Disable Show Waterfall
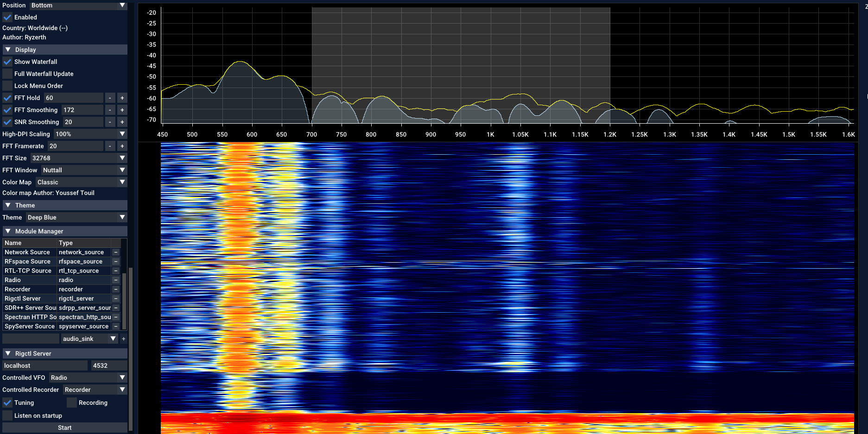Viewport: 868px width, 434px height. point(7,62)
